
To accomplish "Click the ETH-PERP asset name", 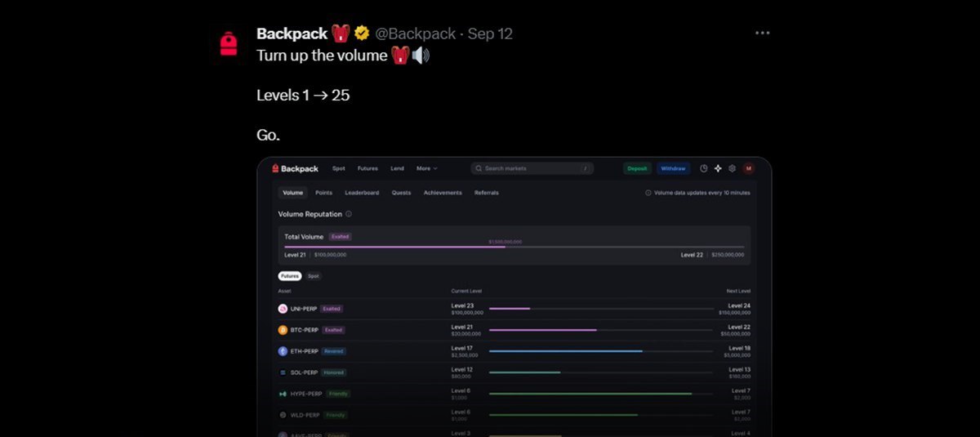I will click(x=304, y=351).
